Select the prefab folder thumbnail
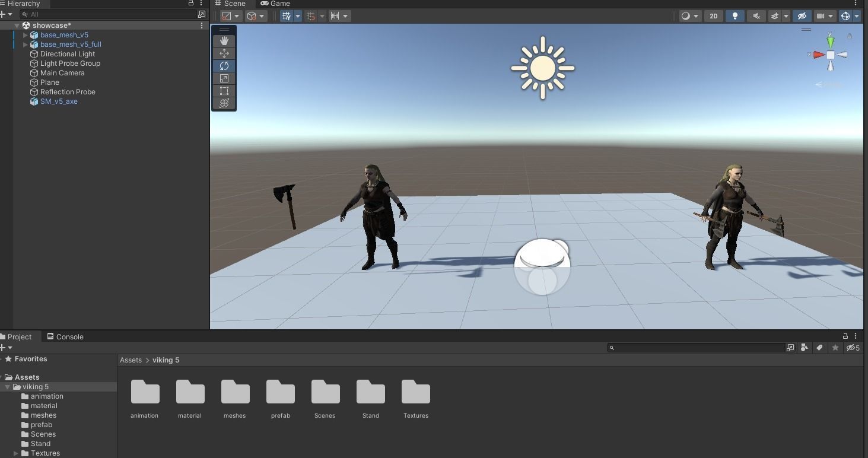The width and height of the screenshot is (868, 458). pos(281,392)
